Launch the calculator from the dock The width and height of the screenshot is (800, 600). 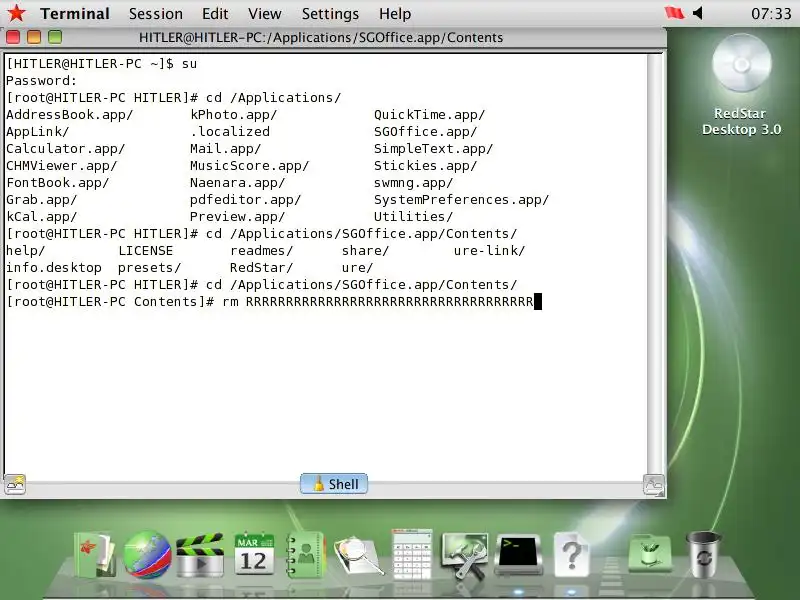412,554
